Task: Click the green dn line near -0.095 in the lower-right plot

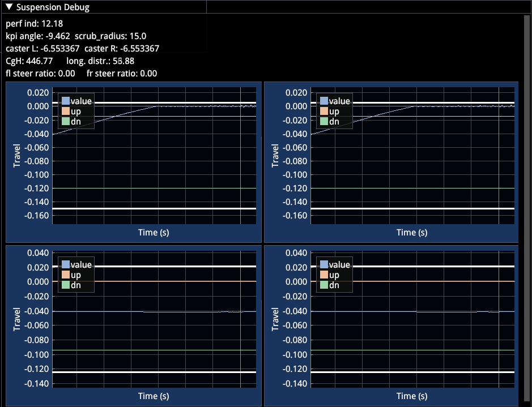Action: click(412, 350)
